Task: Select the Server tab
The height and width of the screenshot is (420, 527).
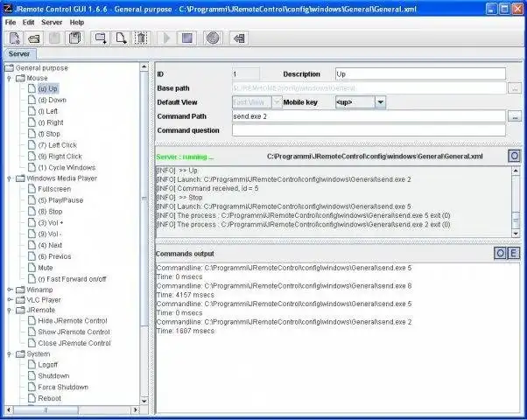Action: [x=19, y=53]
